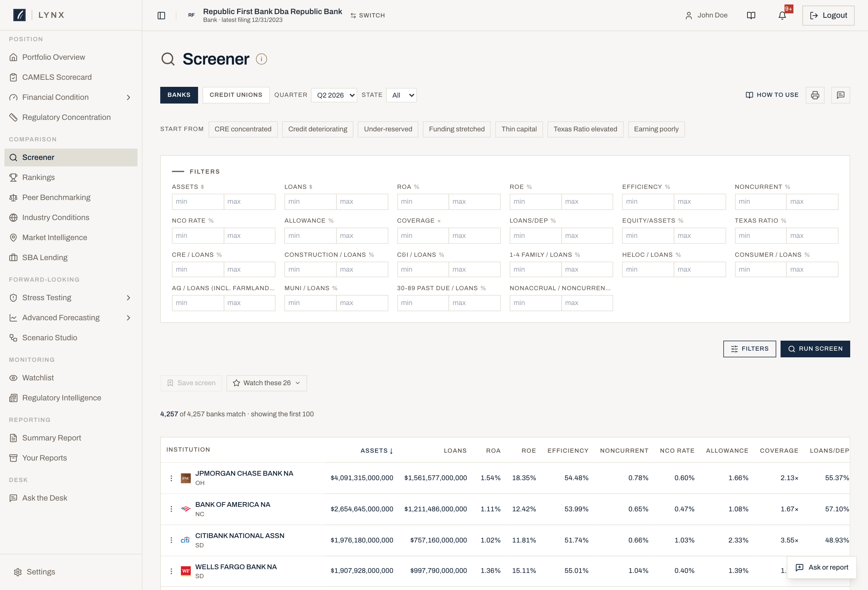Image resolution: width=868 pixels, height=590 pixels.
Task: Click the Filters button
Action: (749, 348)
